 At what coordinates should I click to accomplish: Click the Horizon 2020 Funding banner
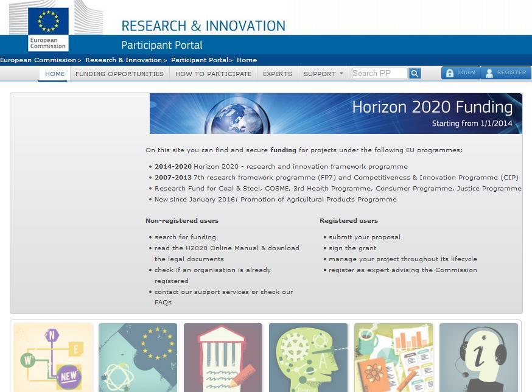pos(336,113)
